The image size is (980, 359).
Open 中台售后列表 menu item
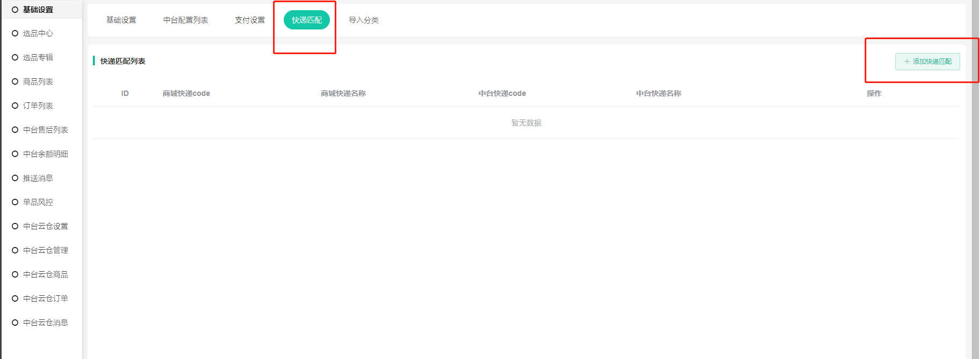pos(46,130)
